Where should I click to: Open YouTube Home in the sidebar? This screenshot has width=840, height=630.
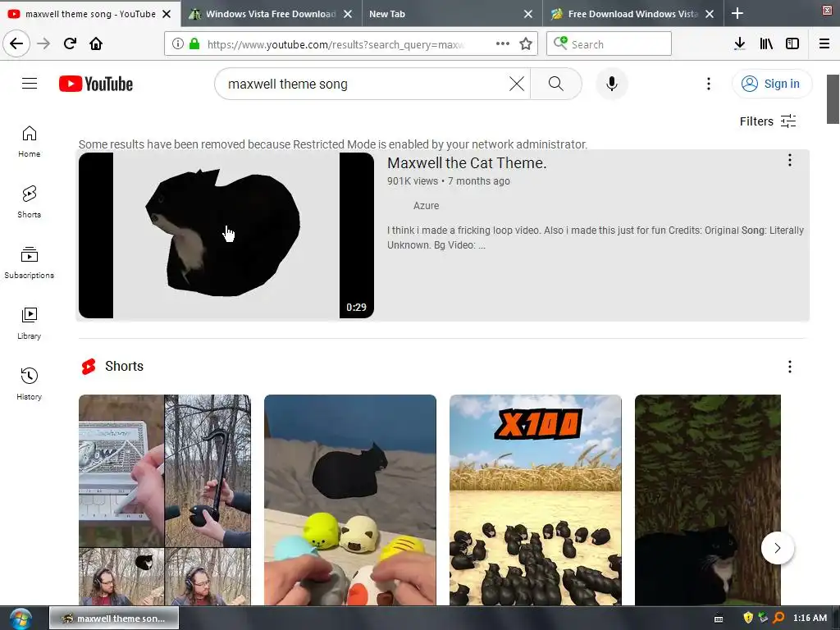[x=30, y=141]
